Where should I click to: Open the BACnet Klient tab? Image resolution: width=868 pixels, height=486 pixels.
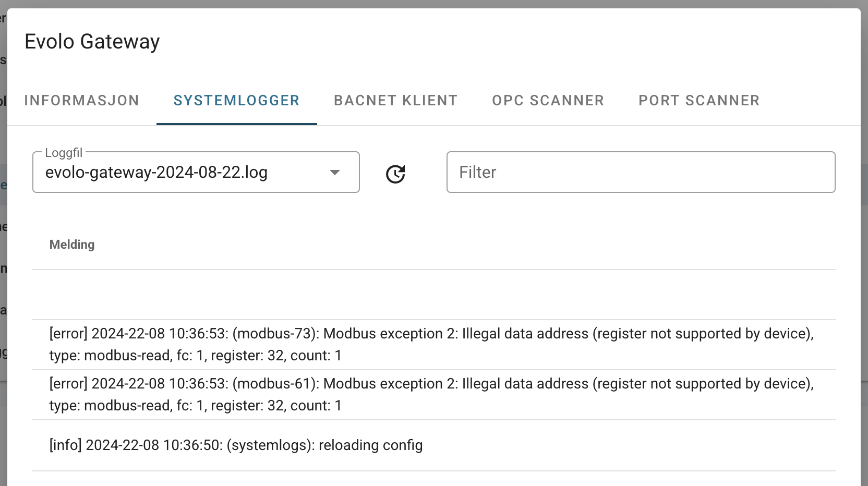point(396,101)
